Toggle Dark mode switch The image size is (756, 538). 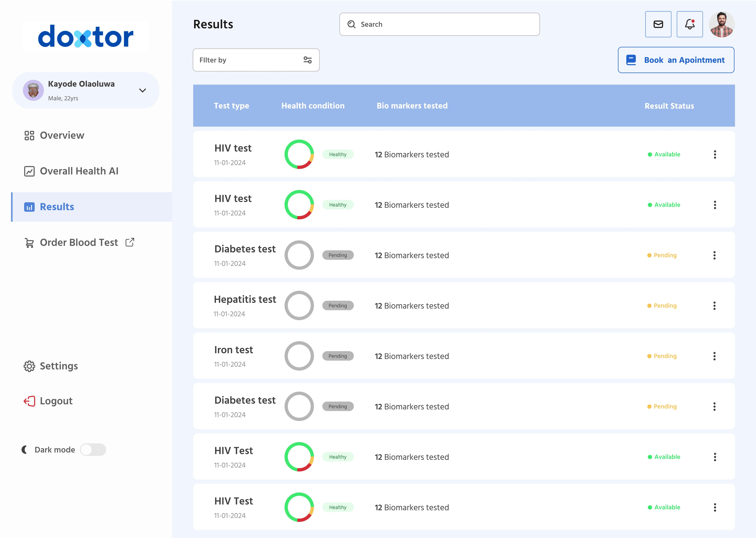click(93, 450)
